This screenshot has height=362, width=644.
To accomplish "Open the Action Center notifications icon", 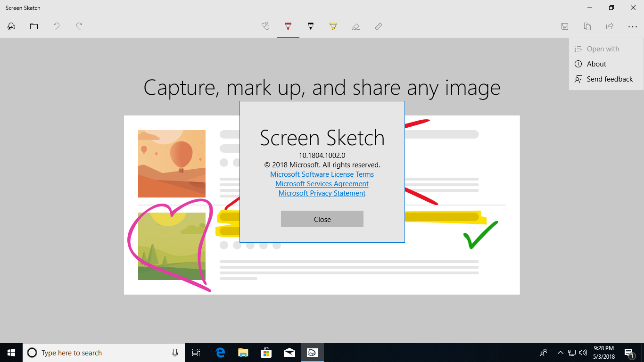I will click(x=629, y=353).
